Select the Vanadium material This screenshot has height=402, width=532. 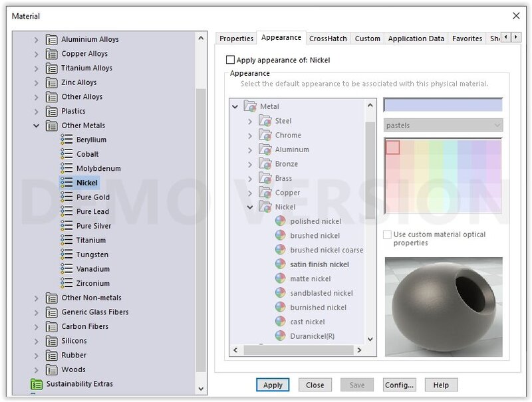click(92, 269)
